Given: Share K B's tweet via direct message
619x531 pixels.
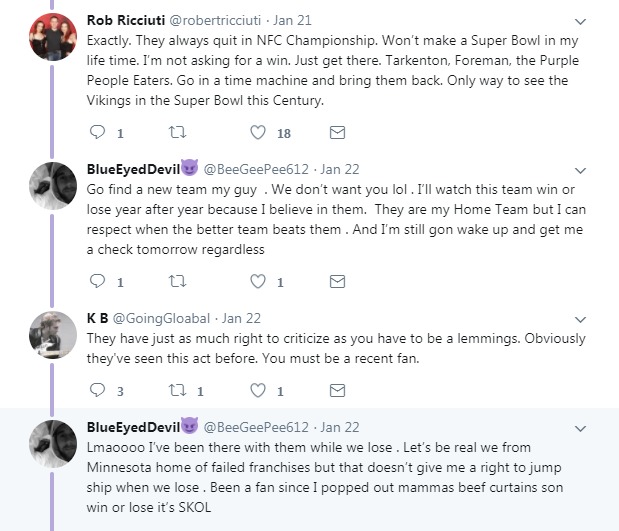Looking at the screenshot, I should tap(337, 390).
